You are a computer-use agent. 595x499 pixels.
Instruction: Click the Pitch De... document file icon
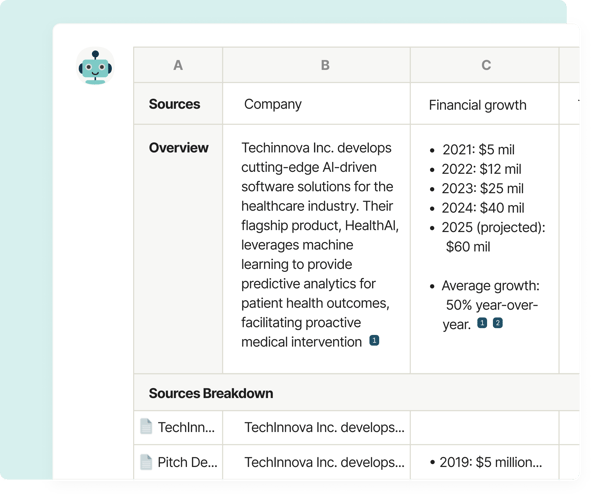click(146, 462)
